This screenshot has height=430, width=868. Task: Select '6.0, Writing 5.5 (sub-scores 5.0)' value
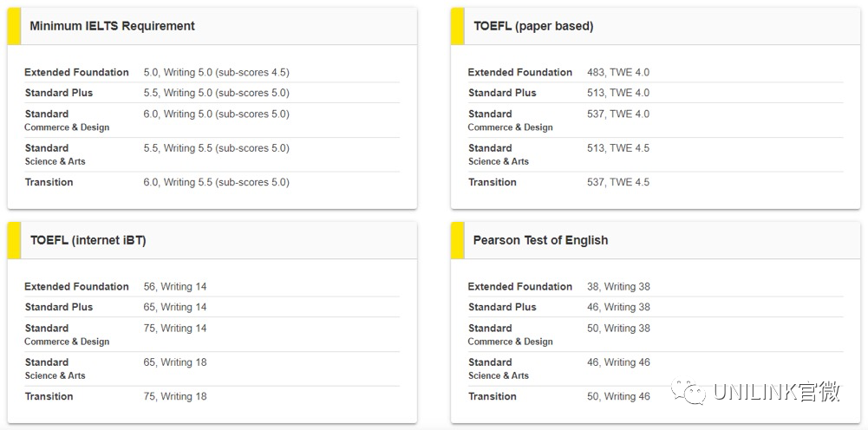coord(217,183)
